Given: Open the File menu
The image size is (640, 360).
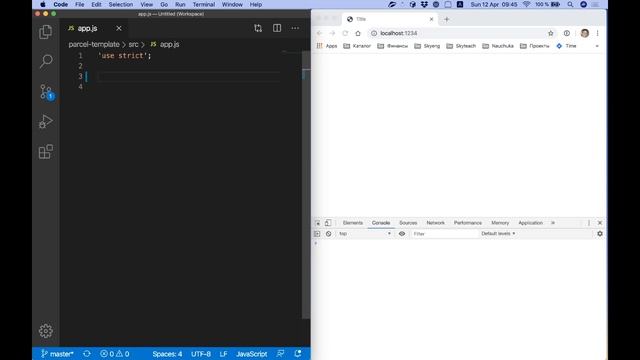Looking at the screenshot, I should coord(80,4).
